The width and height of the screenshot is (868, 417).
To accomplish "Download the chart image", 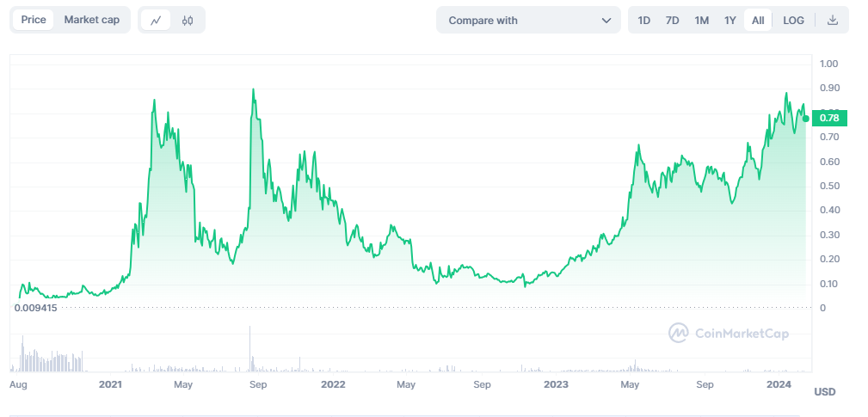I will coord(832,20).
